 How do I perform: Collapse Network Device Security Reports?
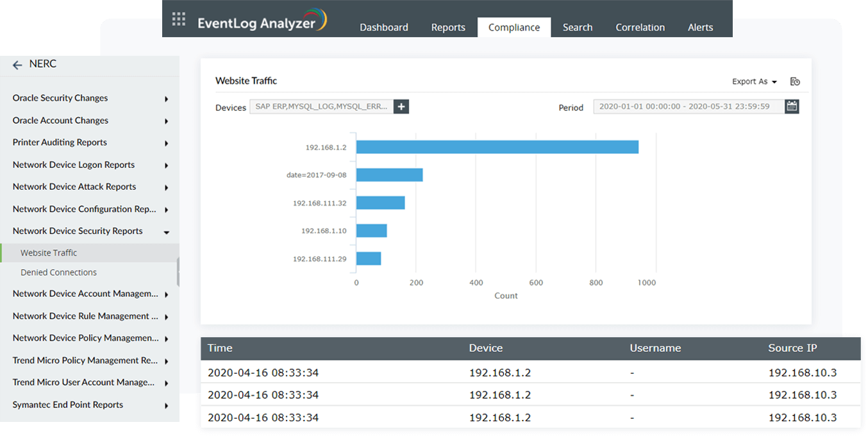pyautogui.click(x=166, y=232)
